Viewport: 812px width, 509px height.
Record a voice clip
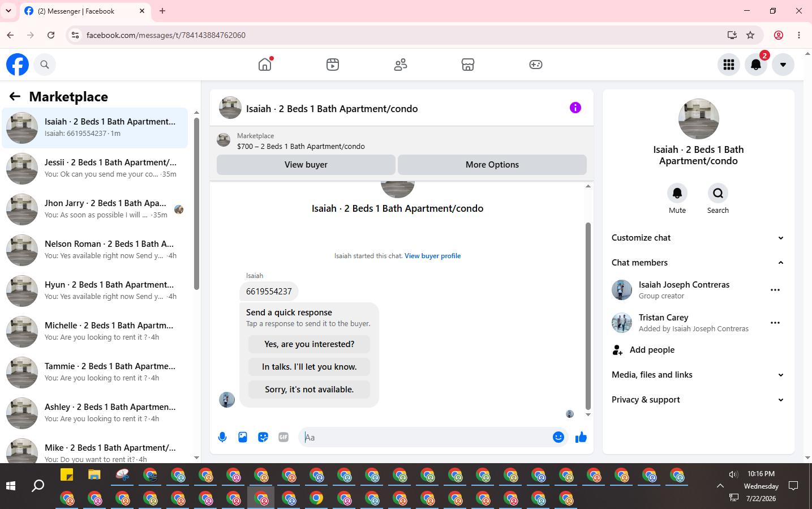click(222, 437)
